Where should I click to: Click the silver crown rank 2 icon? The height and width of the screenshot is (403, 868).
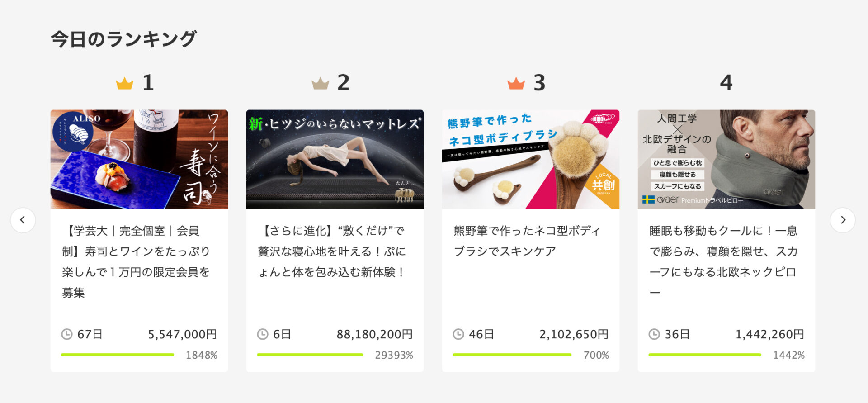pyautogui.click(x=320, y=84)
